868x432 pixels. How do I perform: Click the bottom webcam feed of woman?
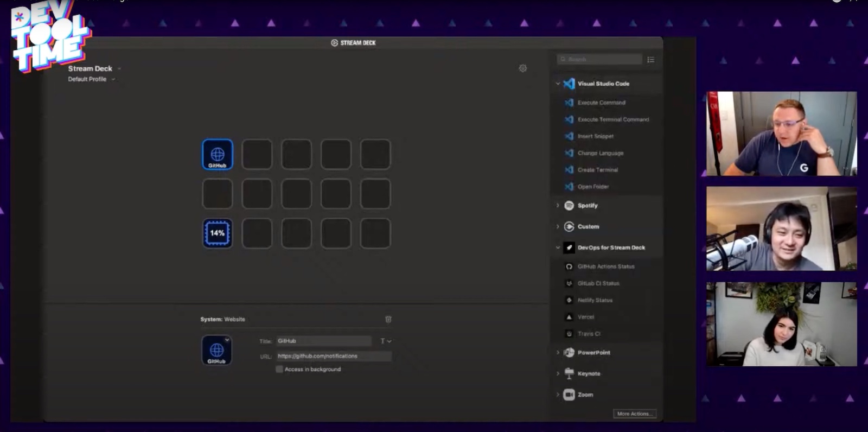pos(782,324)
